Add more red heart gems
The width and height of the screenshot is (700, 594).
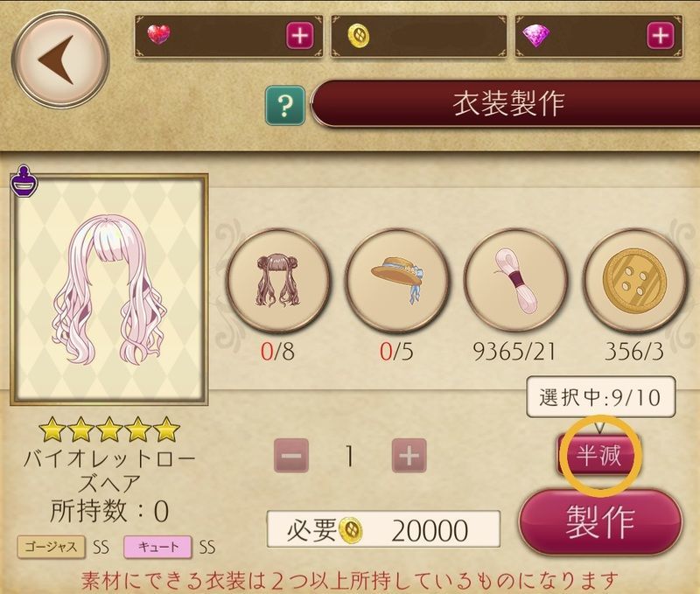tap(300, 35)
